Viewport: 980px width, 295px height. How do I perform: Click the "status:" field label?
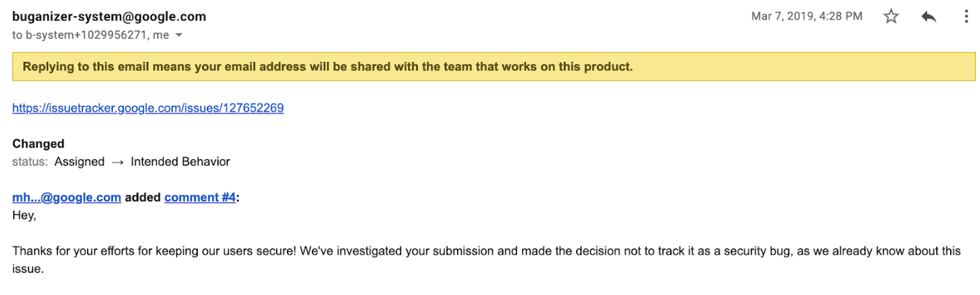pos(30,162)
